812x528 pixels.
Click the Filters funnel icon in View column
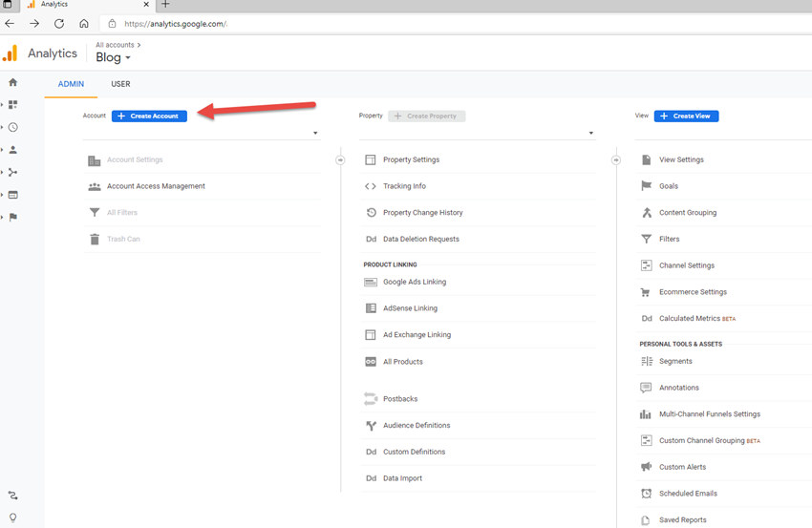647,239
